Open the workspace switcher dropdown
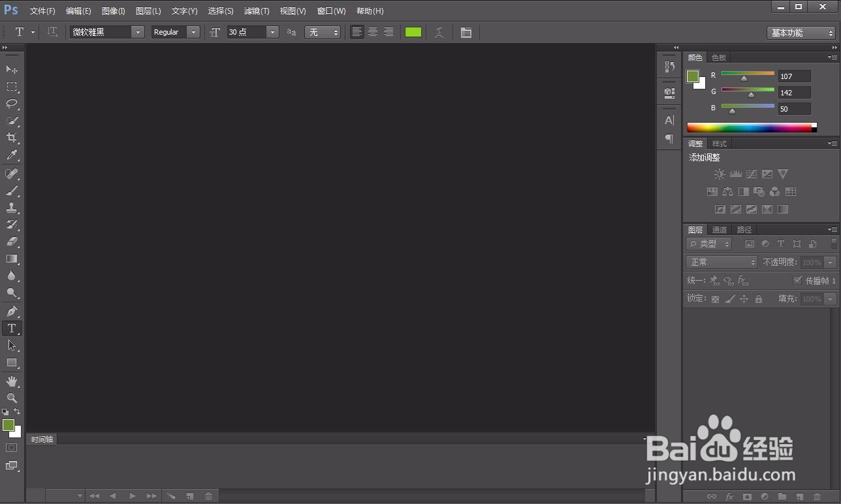This screenshot has width=841, height=504. 801,33
